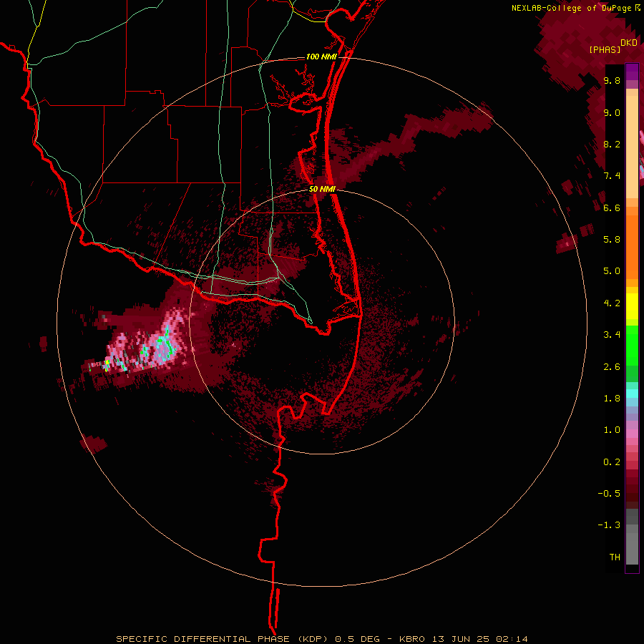
Task: Click the purple segment atop the color bar
Action: (x=632, y=72)
